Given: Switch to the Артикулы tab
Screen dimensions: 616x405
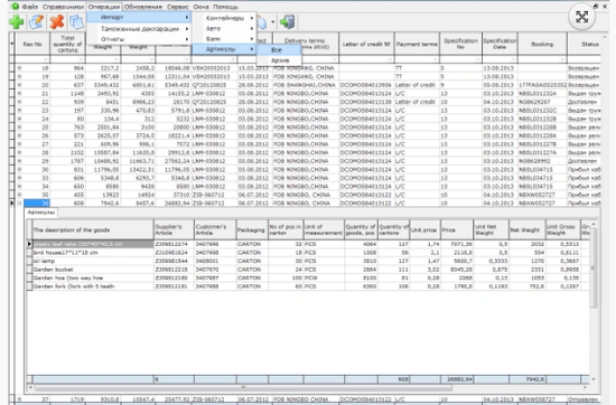Looking at the screenshot, I should coord(42,241).
